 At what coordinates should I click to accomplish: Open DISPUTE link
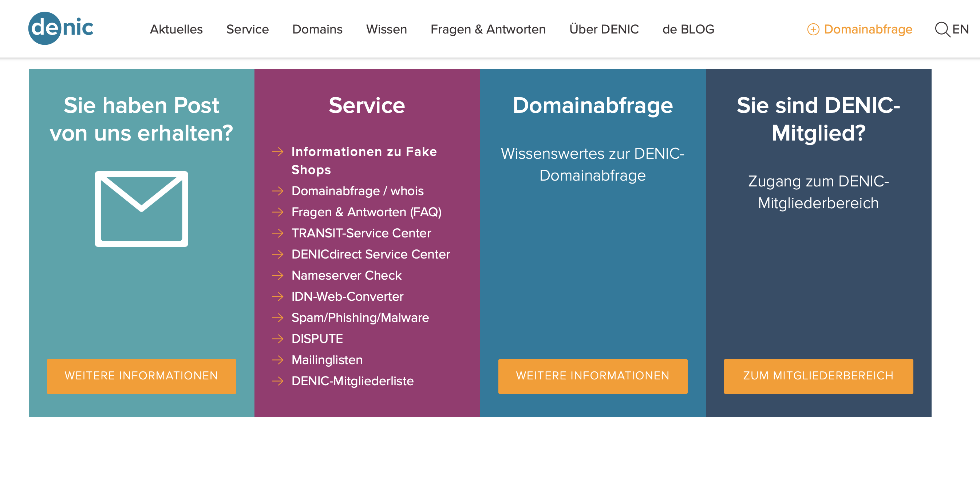317,339
